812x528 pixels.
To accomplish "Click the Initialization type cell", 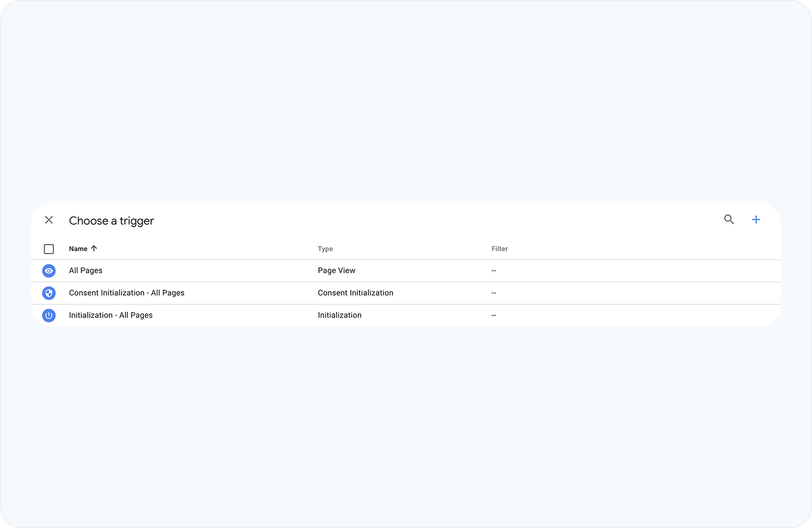I will pyautogui.click(x=340, y=315).
